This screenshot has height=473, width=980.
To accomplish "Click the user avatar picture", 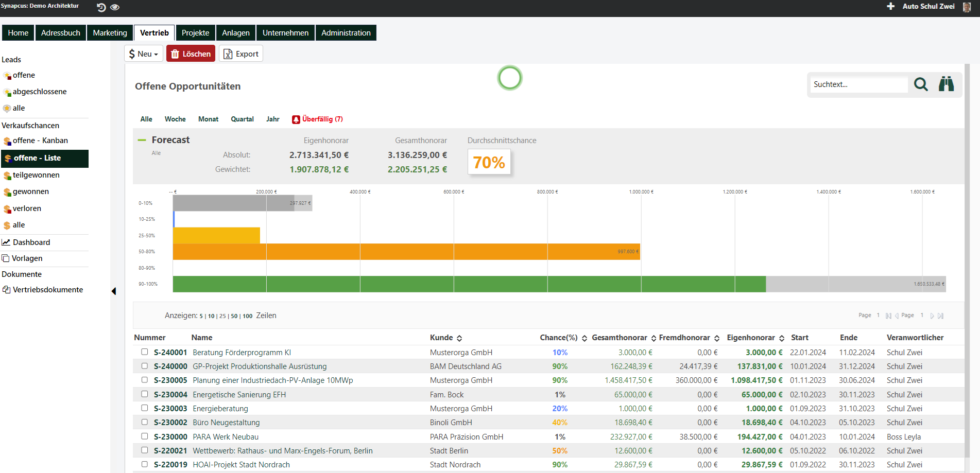I will [x=967, y=7].
